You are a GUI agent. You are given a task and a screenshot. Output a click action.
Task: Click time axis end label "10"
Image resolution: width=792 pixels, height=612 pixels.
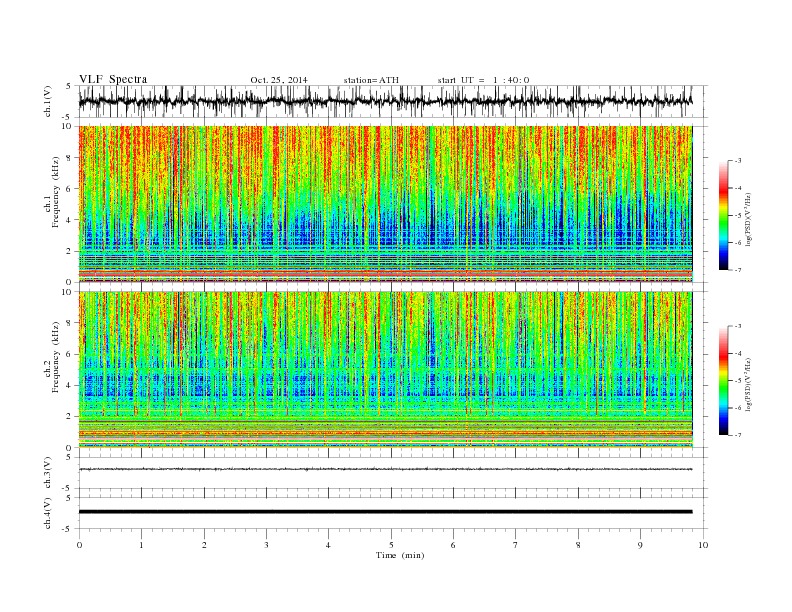(703, 545)
